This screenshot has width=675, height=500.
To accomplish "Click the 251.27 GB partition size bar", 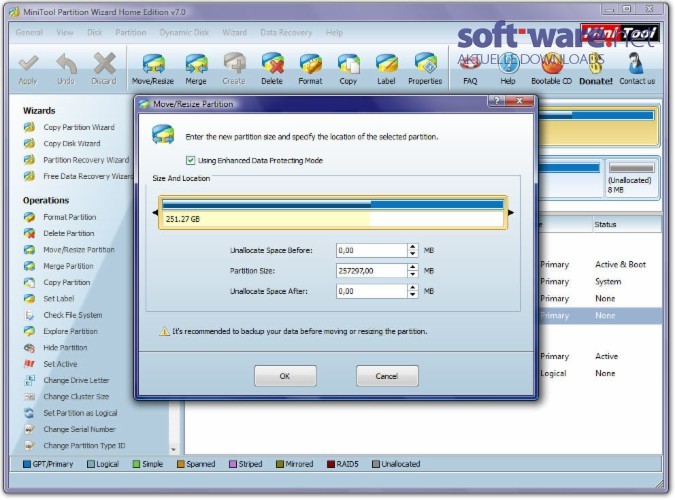I will [x=333, y=213].
